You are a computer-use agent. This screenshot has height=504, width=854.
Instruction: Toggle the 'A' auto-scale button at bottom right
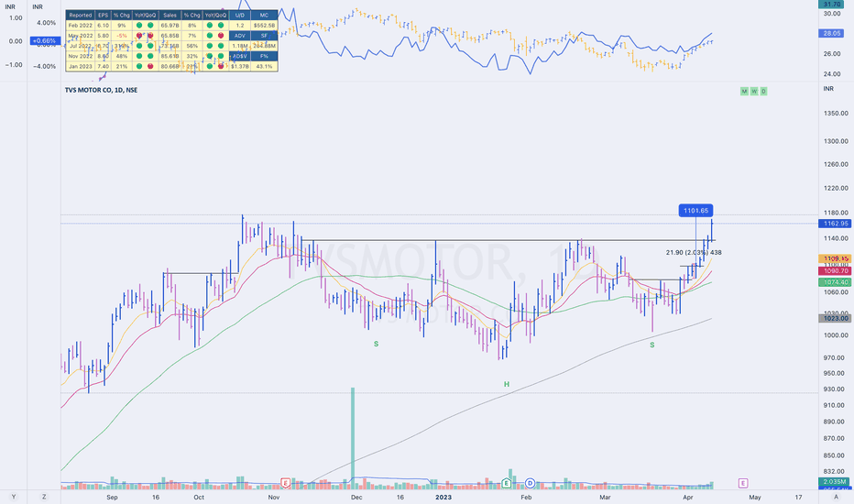click(836, 497)
